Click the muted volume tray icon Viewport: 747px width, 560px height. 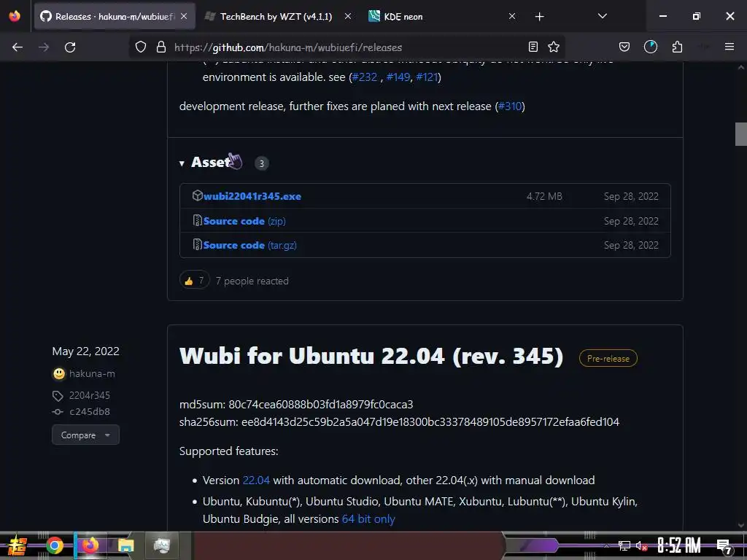point(641,545)
